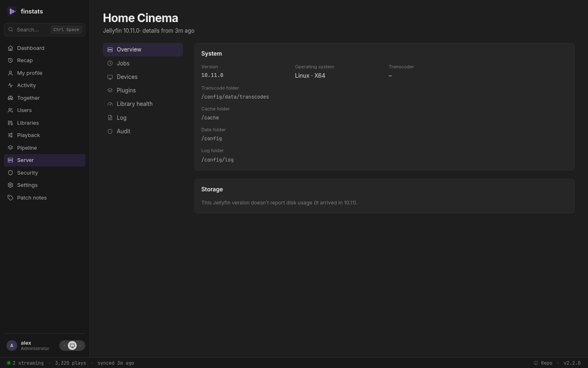Click the Together icon in sidebar
This screenshot has height=368, width=588.
click(10, 98)
